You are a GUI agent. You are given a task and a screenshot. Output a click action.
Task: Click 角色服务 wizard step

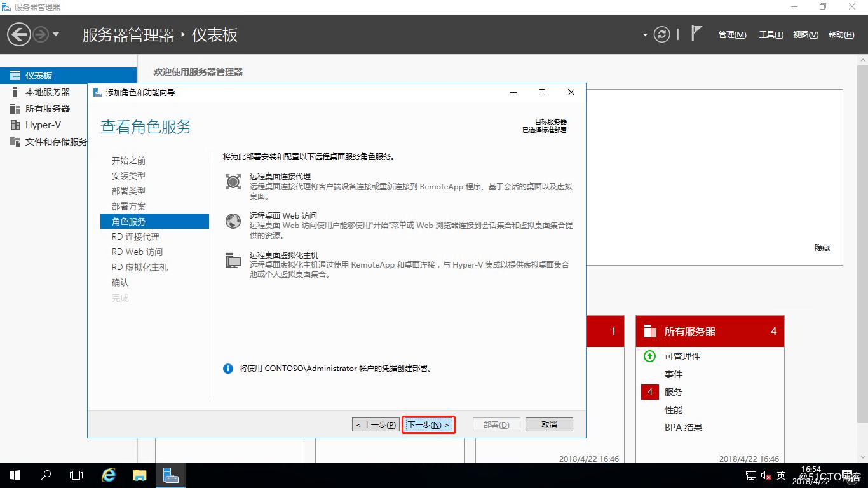154,221
